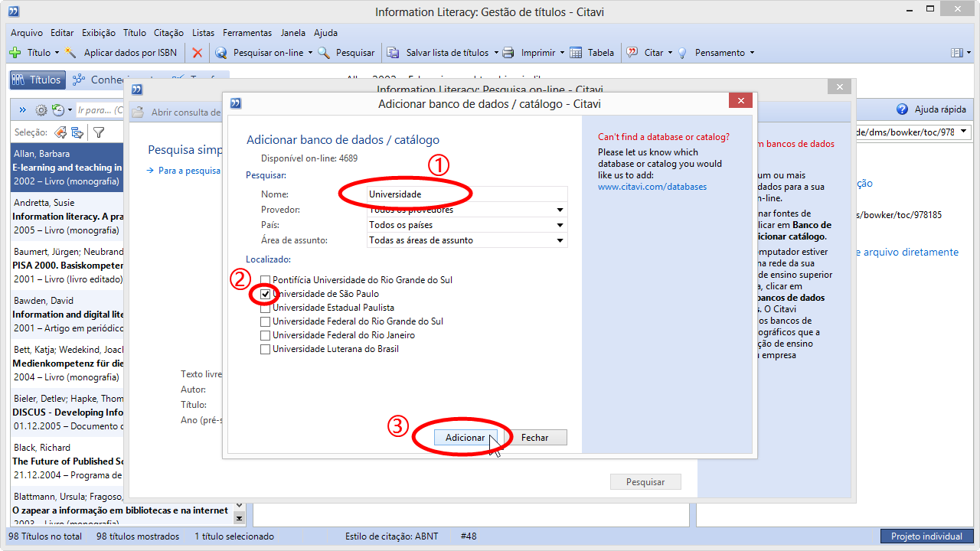Click the red X delete icon
980x551 pixels.
click(198, 53)
